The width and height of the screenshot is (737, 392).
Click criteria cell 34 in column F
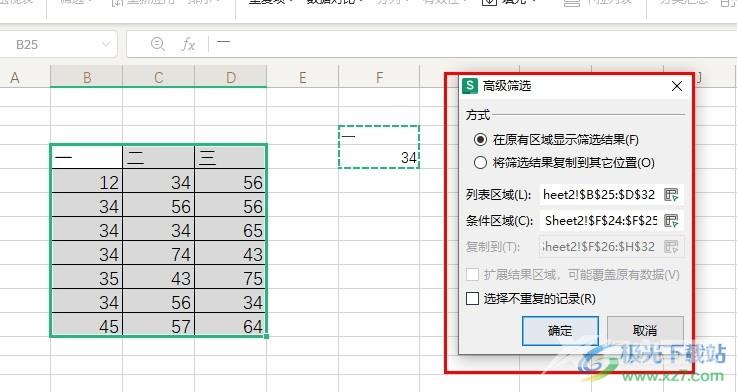(x=379, y=157)
